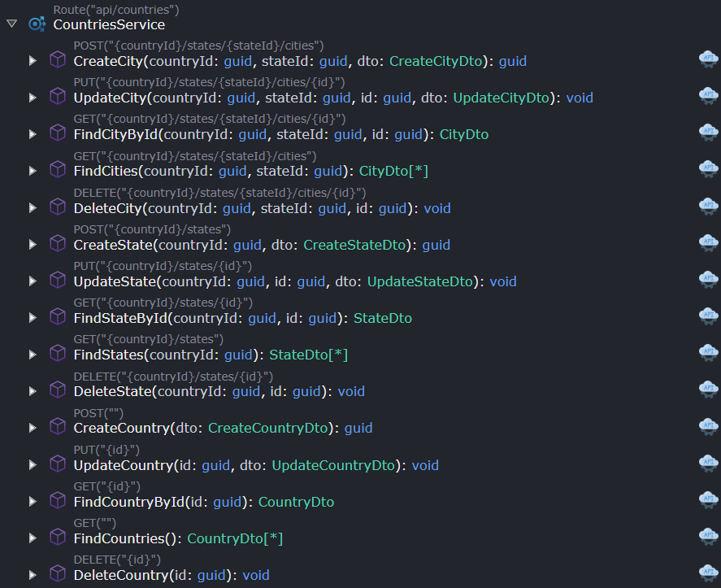Click the API cloud icon for UpdateCity
This screenshot has width=721, height=588.
708,95
